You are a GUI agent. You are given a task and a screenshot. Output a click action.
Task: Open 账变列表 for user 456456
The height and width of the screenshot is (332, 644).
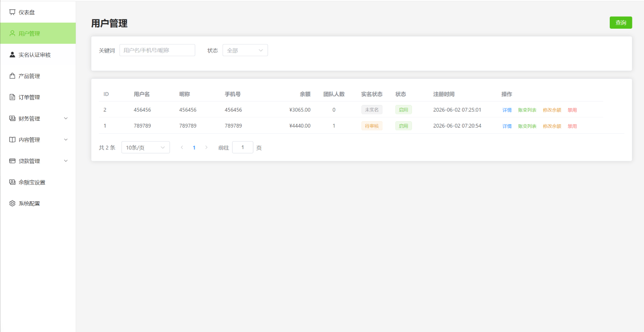pos(527,110)
